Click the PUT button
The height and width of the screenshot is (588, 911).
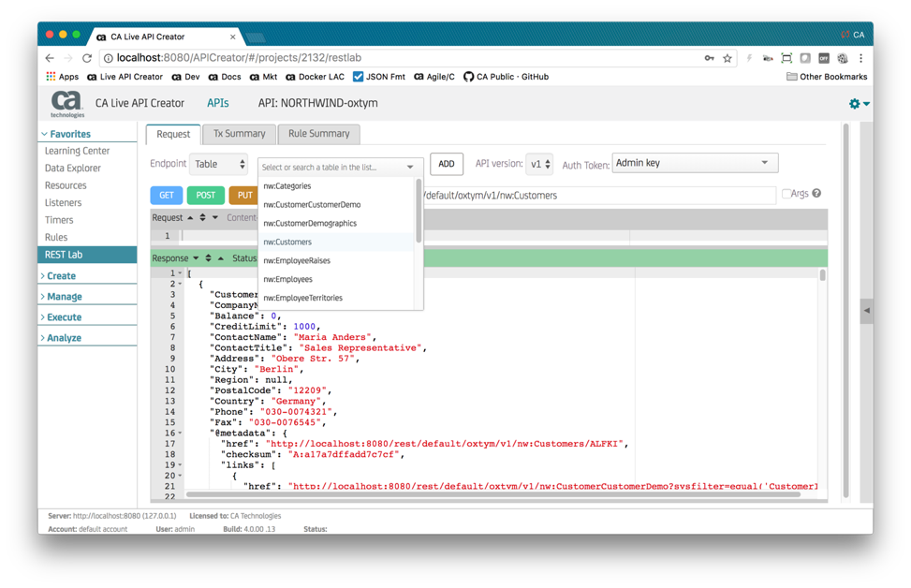point(244,196)
